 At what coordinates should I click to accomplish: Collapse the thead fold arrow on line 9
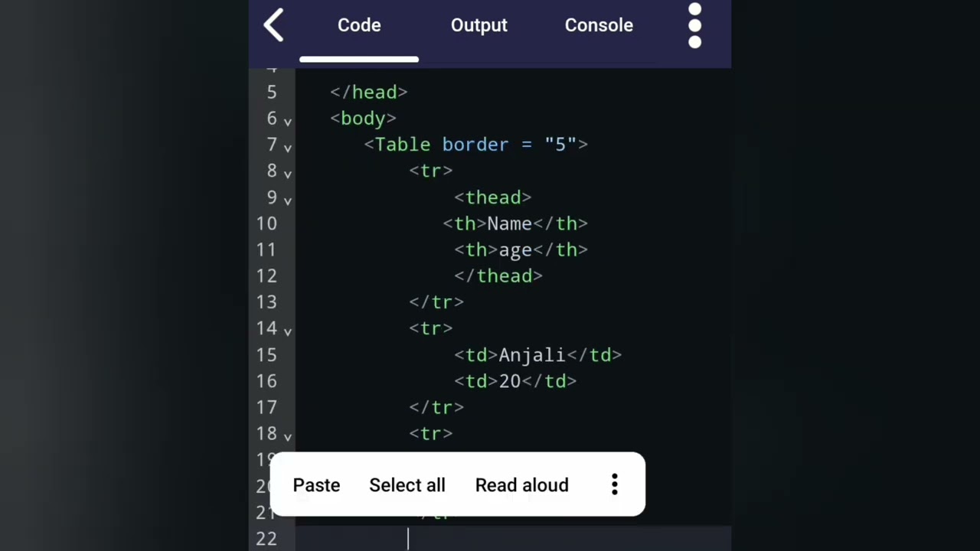(288, 201)
